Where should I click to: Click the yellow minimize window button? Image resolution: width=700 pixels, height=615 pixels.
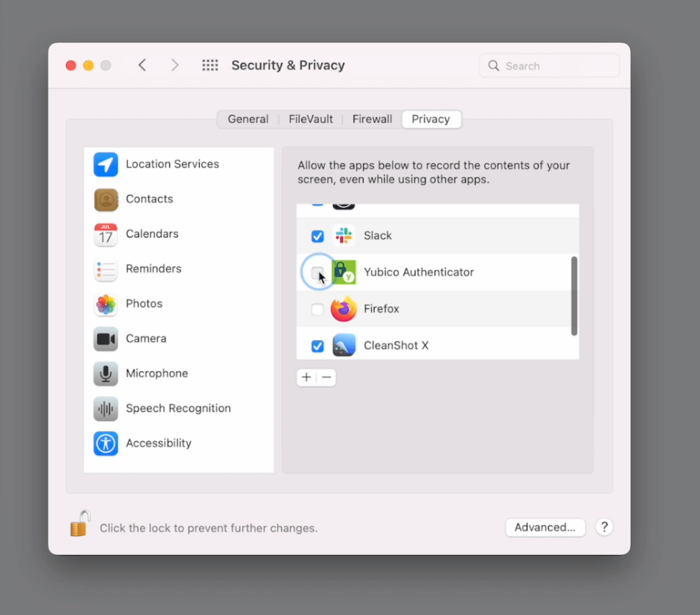click(x=88, y=65)
